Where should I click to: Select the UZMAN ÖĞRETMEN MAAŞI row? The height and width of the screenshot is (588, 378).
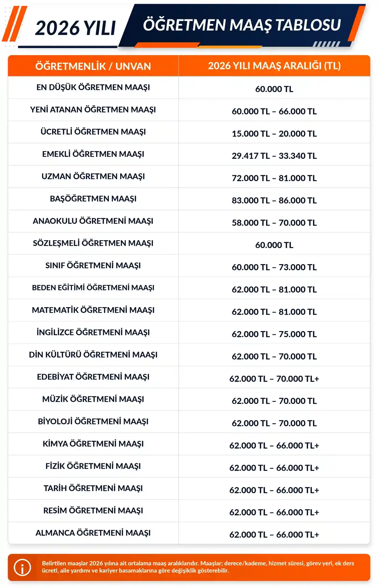tap(189, 177)
